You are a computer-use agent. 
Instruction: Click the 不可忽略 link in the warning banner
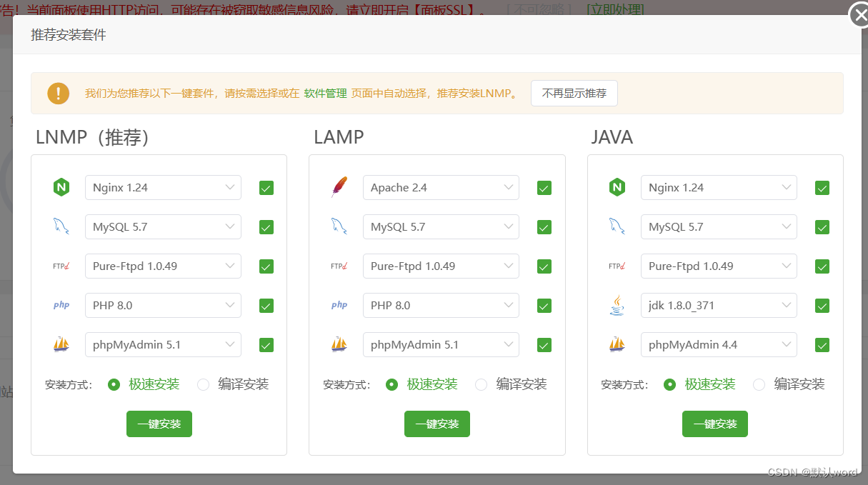coord(539,9)
